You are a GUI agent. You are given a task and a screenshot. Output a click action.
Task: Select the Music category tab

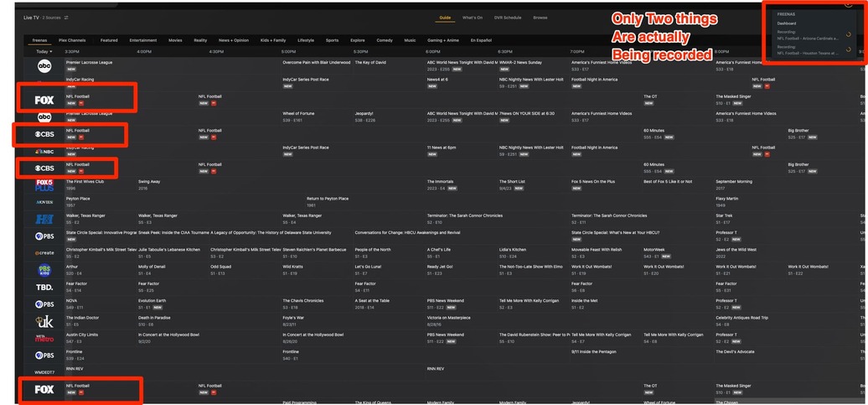(411, 40)
